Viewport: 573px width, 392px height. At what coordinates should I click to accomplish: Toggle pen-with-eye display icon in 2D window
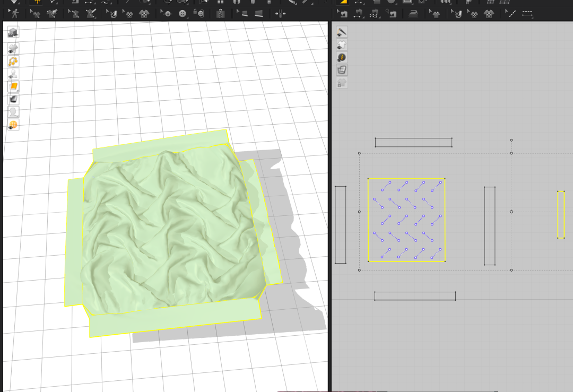coord(342,32)
